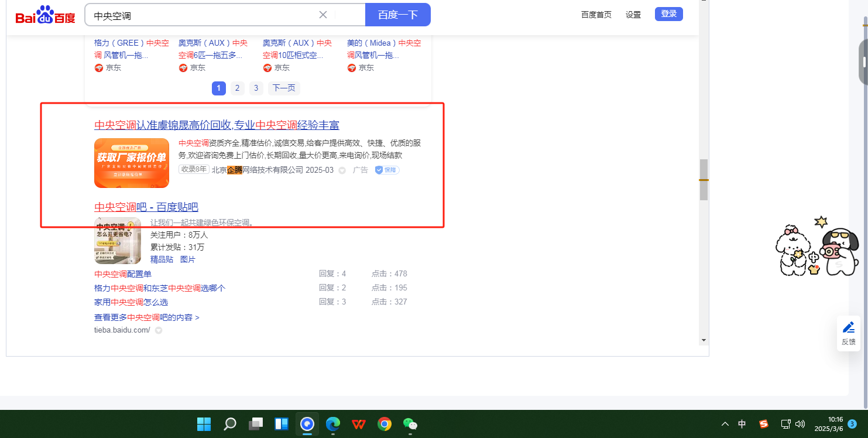The image size is (868, 438).
Task: Click the 京东 icon under the AUX 6匹 product
Action: pos(183,68)
